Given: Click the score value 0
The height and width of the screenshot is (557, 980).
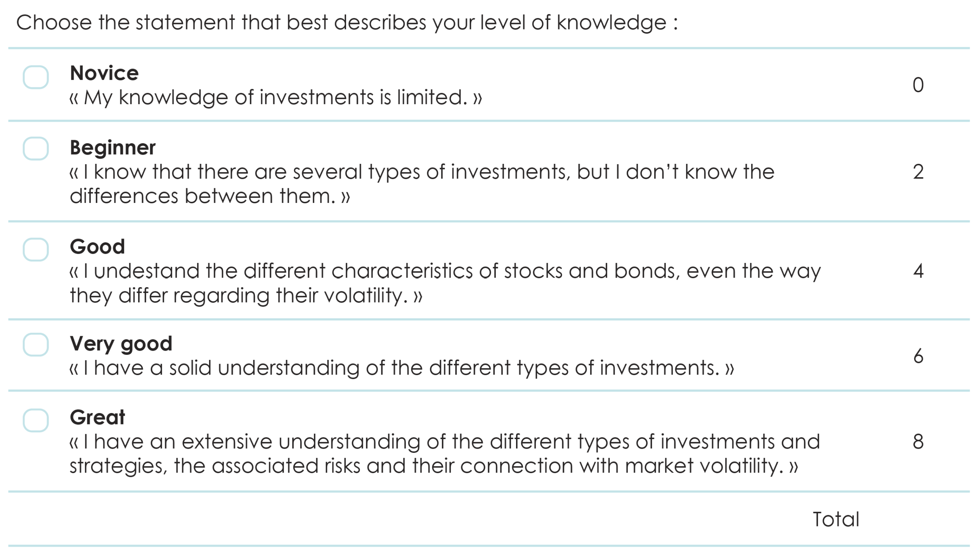Looking at the screenshot, I should coord(918,85).
